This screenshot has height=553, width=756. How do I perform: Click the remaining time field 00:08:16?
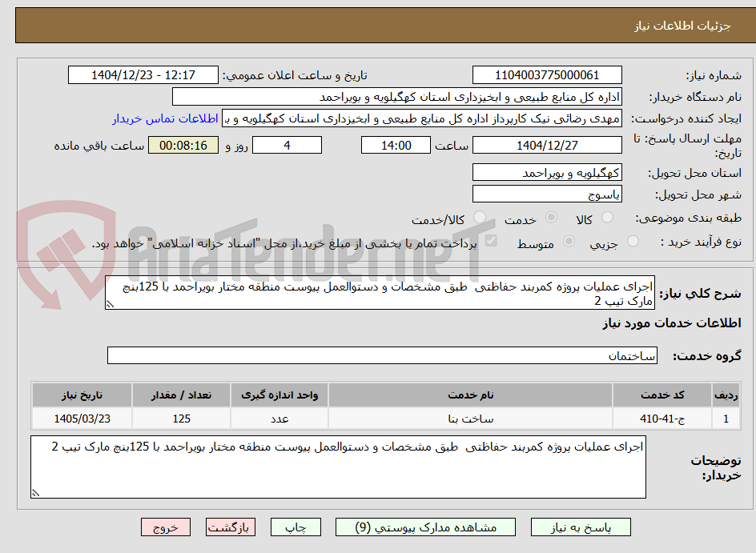point(183,145)
